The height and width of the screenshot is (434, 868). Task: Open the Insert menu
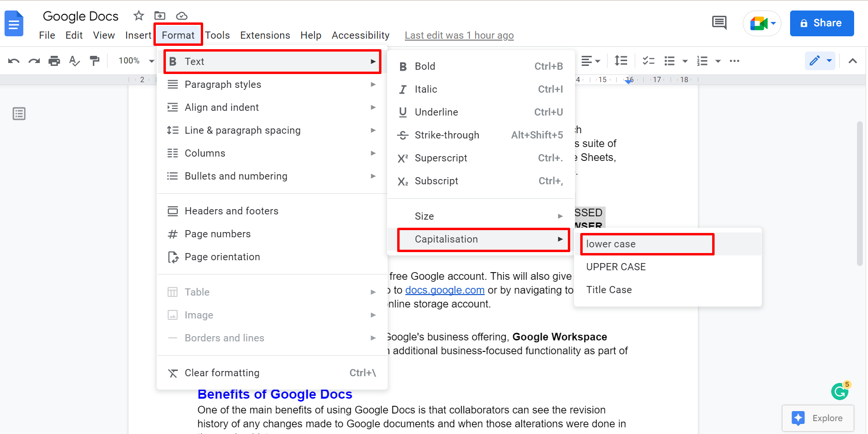[138, 35]
